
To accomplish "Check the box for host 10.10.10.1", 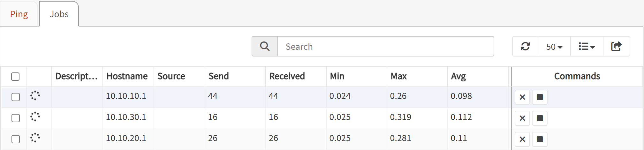I will click(x=15, y=97).
